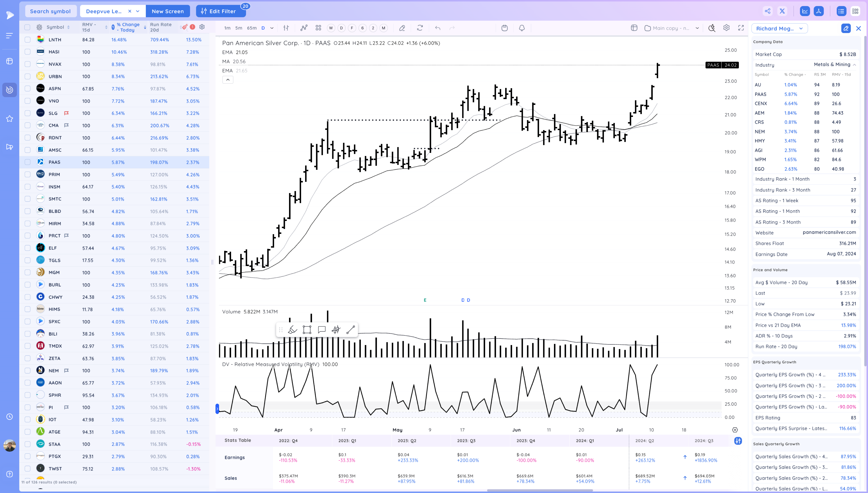This screenshot has width=868, height=493.
Task: Click the Search symbol field
Action: click(x=50, y=11)
